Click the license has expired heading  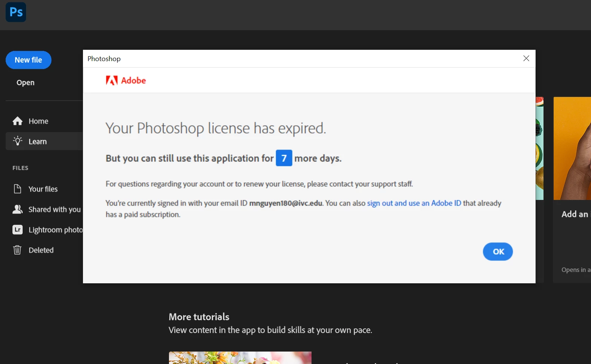(216, 128)
